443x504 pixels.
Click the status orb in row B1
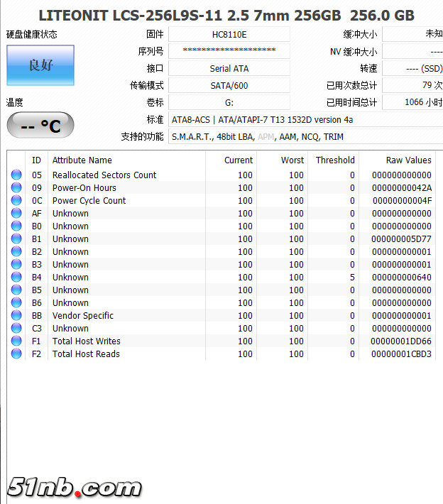pos(16,239)
